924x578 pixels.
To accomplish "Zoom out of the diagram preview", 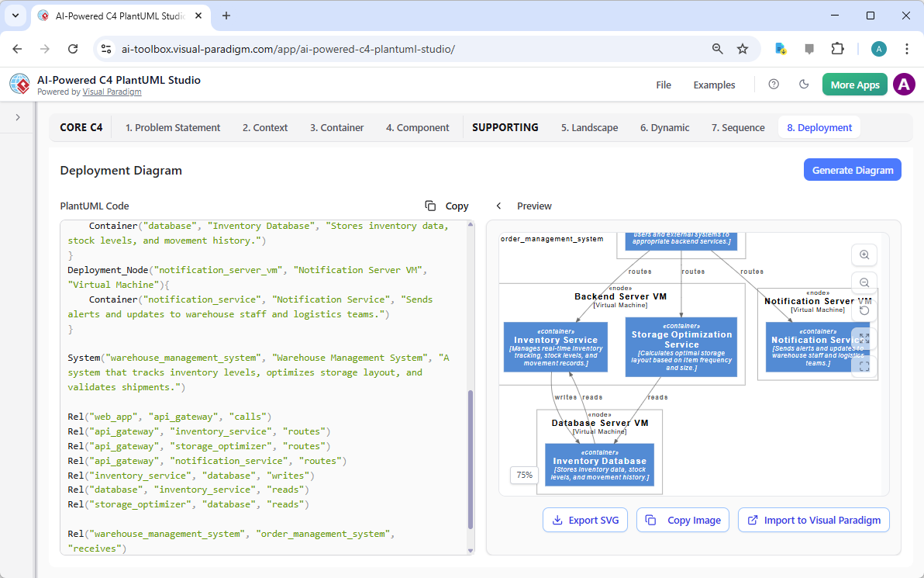I will click(864, 282).
